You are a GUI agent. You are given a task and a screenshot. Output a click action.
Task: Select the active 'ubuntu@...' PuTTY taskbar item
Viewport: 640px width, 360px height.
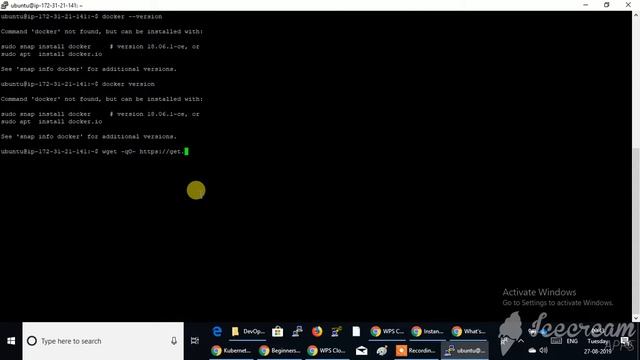click(464, 351)
